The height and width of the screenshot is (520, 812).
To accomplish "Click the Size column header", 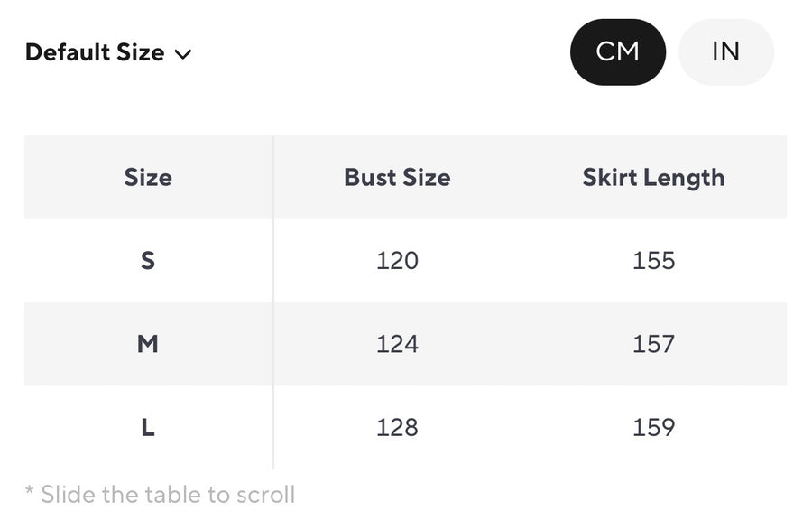I will (148, 177).
